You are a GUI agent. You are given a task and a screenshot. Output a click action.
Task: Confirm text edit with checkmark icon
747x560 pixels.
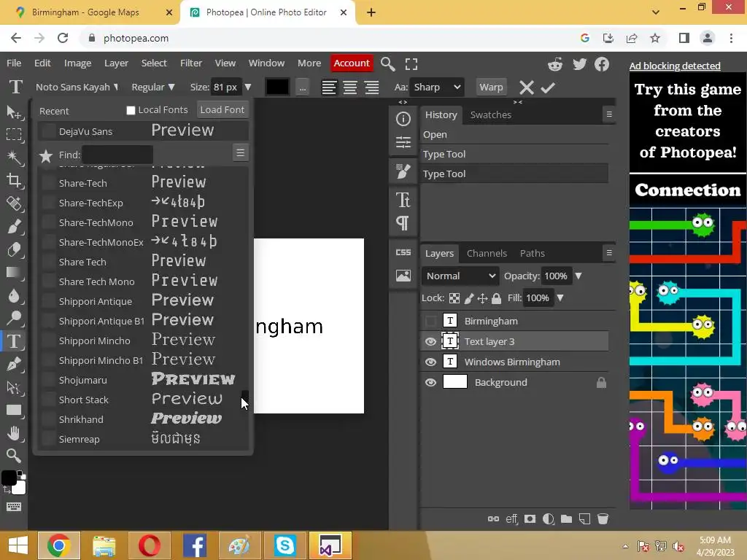coord(548,87)
